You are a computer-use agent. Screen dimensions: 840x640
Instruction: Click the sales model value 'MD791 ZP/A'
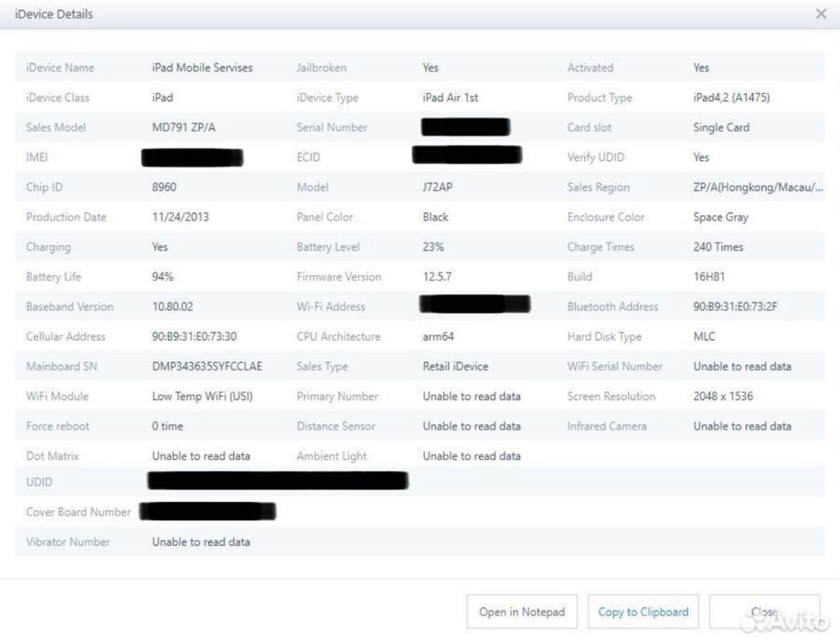(x=183, y=128)
